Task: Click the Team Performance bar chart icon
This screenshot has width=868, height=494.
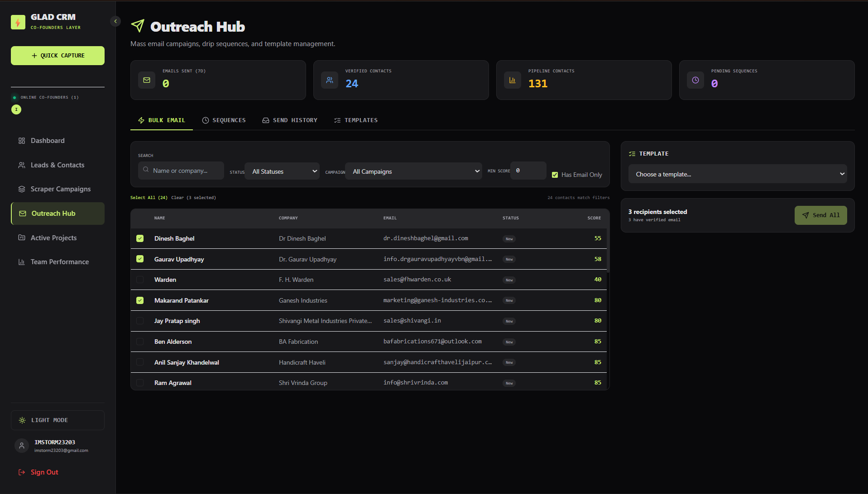Action: 22,262
